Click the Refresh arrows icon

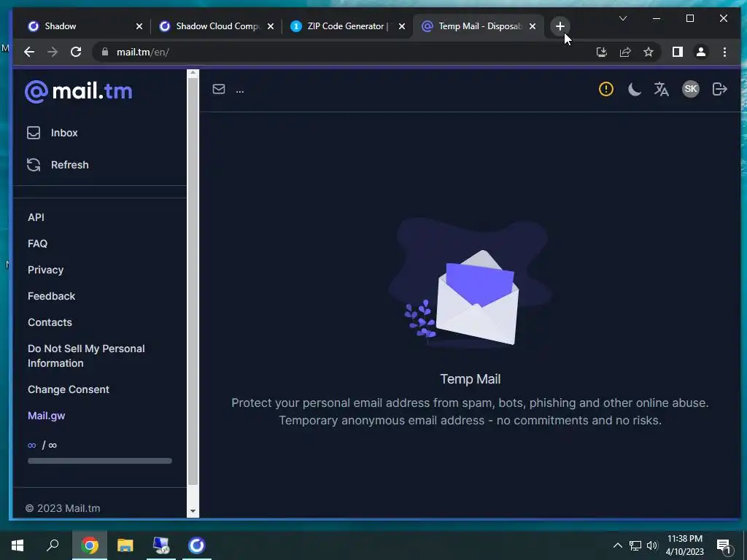(34, 165)
